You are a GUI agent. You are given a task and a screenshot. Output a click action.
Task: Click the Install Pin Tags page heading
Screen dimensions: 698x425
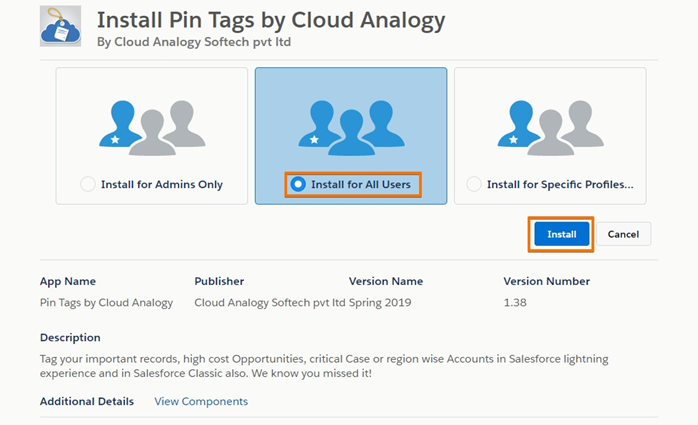[271, 20]
